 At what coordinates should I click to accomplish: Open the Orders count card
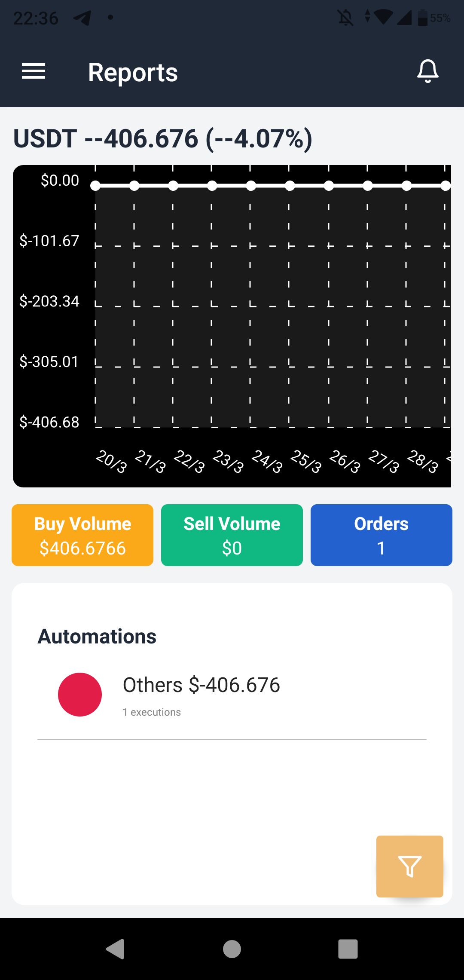[x=381, y=535]
